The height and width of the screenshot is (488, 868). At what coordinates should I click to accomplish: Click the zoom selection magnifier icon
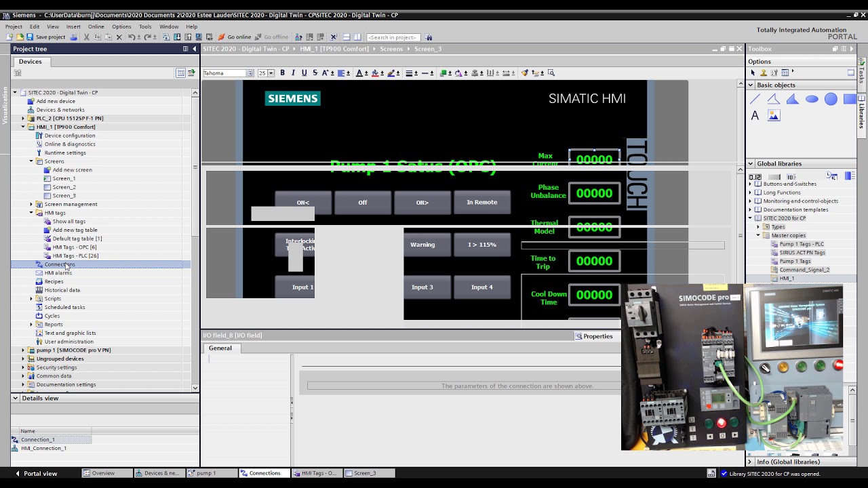pyautogui.click(x=551, y=73)
